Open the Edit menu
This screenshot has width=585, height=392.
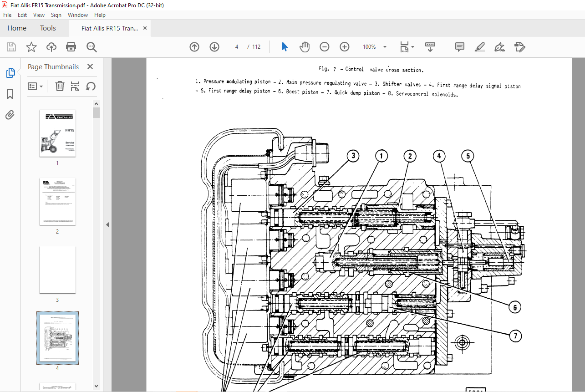click(x=22, y=15)
